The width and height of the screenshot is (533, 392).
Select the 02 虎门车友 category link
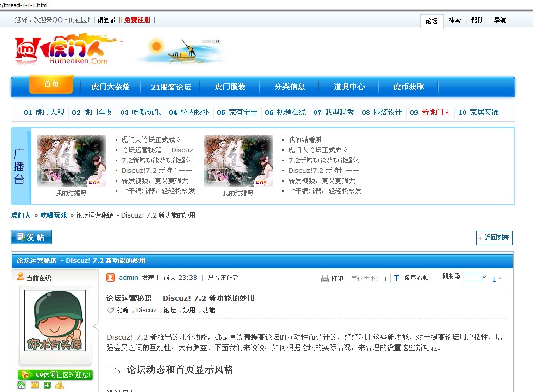[x=92, y=112]
